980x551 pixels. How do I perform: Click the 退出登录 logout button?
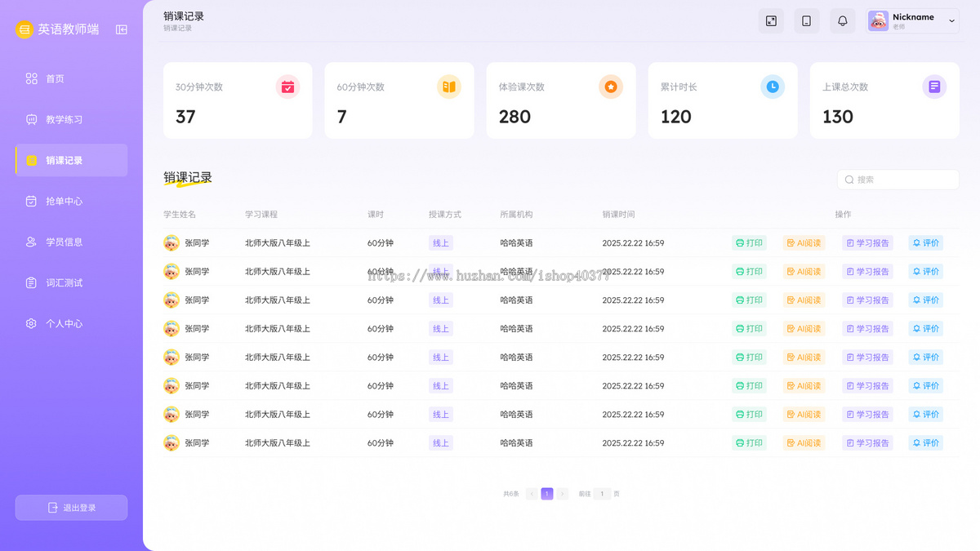coord(71,507)
